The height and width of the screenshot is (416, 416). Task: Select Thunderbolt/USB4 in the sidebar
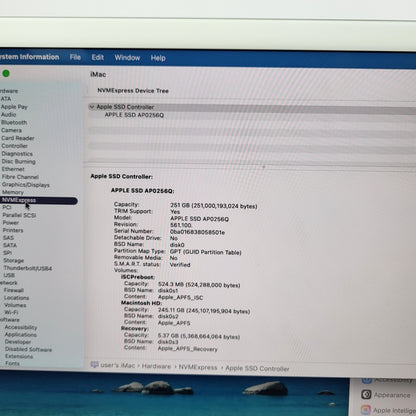pyautogui.click(x=28, y=268)
